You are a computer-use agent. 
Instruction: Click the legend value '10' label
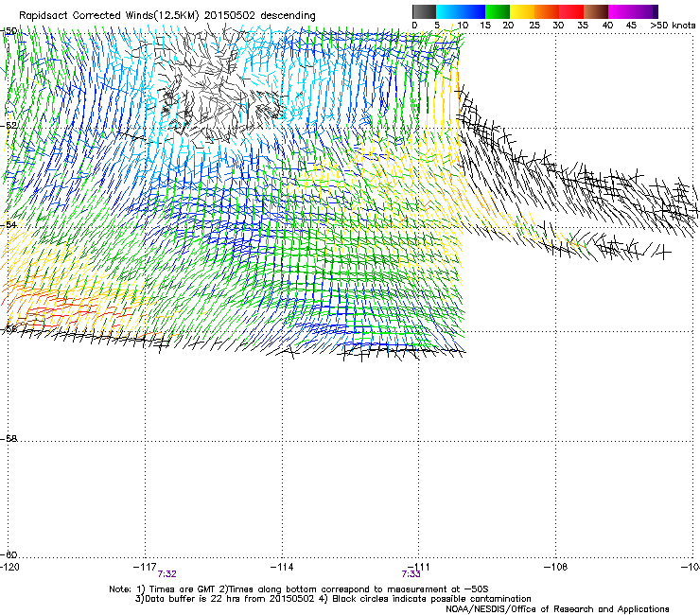(x=463, y=26)
